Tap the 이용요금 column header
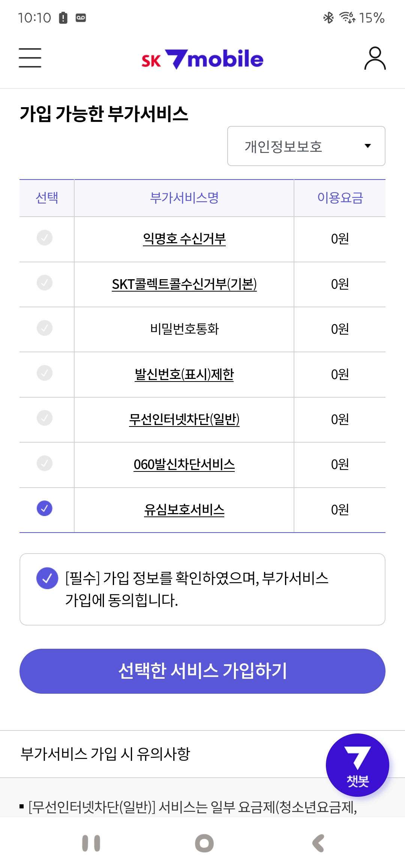The image size is (405, 868). [340, 198]
